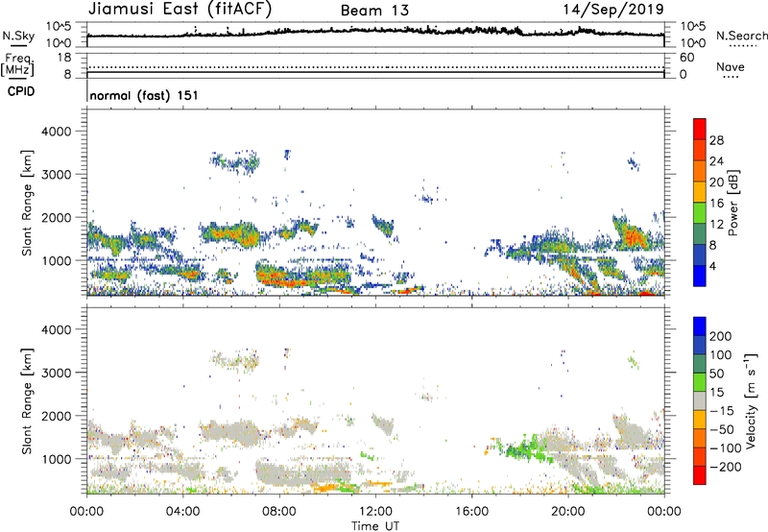Click '3000' on power panel range axis

[x=56, y=175]
